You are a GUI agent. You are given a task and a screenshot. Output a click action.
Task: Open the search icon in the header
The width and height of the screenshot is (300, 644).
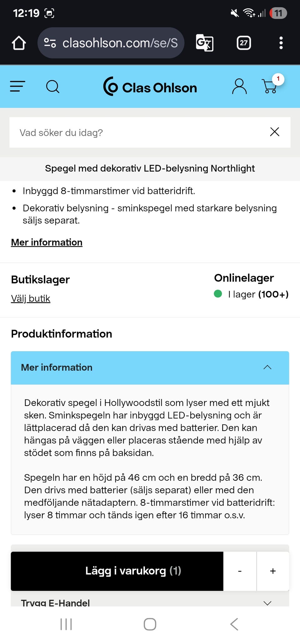pos(53,87)
